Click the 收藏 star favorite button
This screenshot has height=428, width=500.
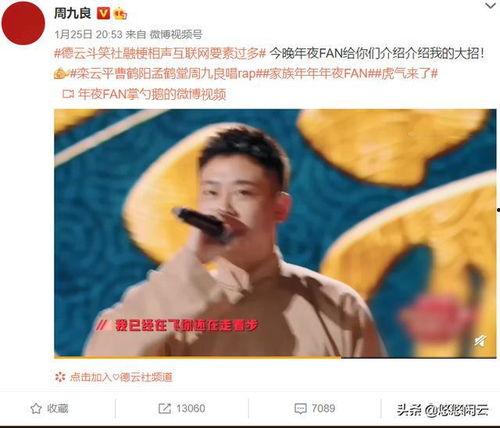pos(49,408)
